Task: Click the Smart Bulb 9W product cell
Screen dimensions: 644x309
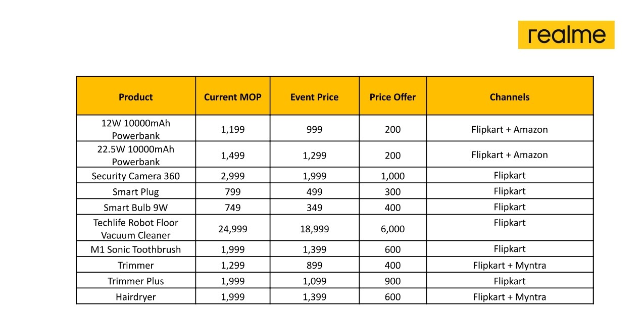Action: (x=135, y=208)
